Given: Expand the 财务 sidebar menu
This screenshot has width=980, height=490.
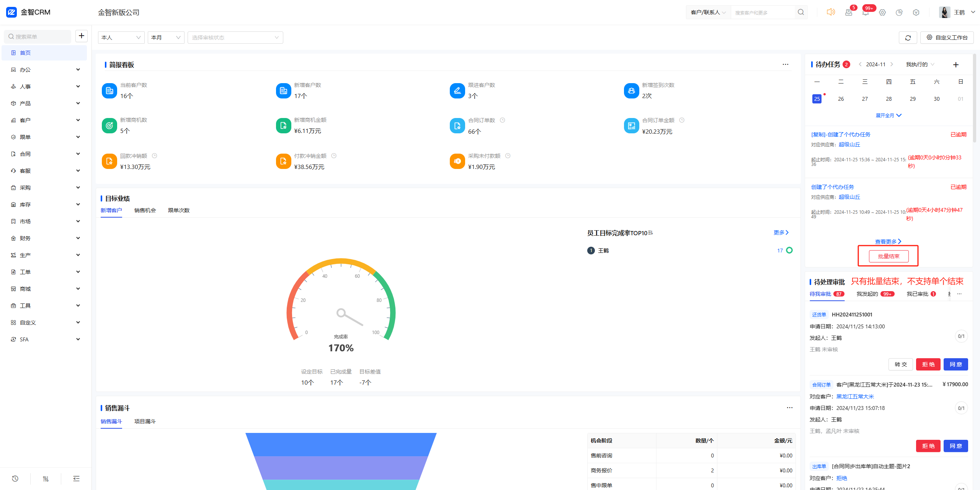Looking at the screenshot, I should coord(45,238).
